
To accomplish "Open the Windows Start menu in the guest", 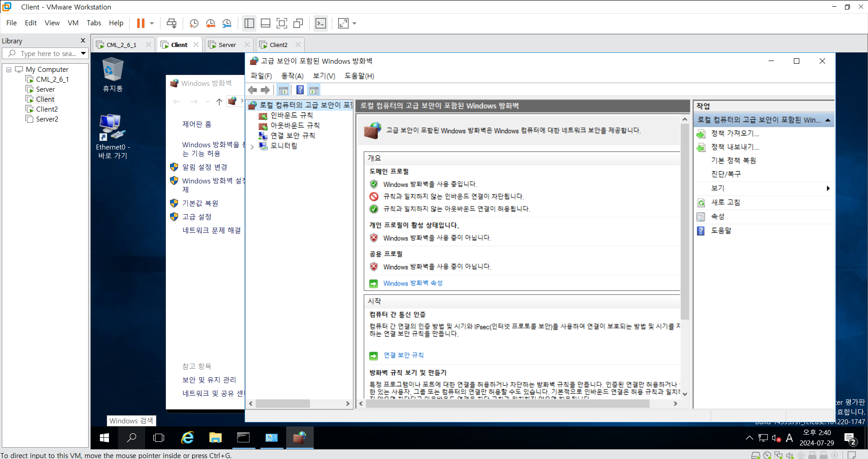I will point(104,437).
